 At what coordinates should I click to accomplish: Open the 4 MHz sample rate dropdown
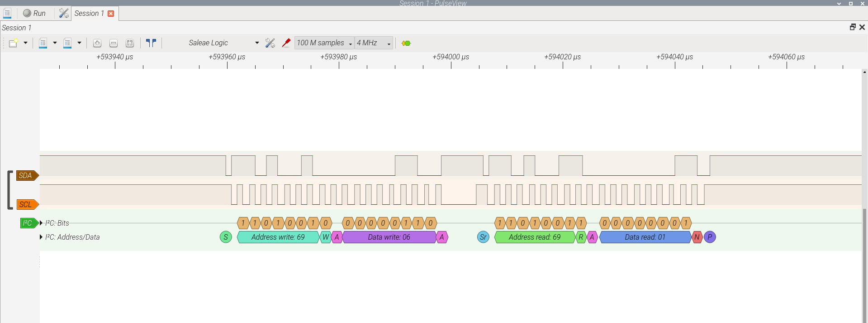tap(374, 43)
